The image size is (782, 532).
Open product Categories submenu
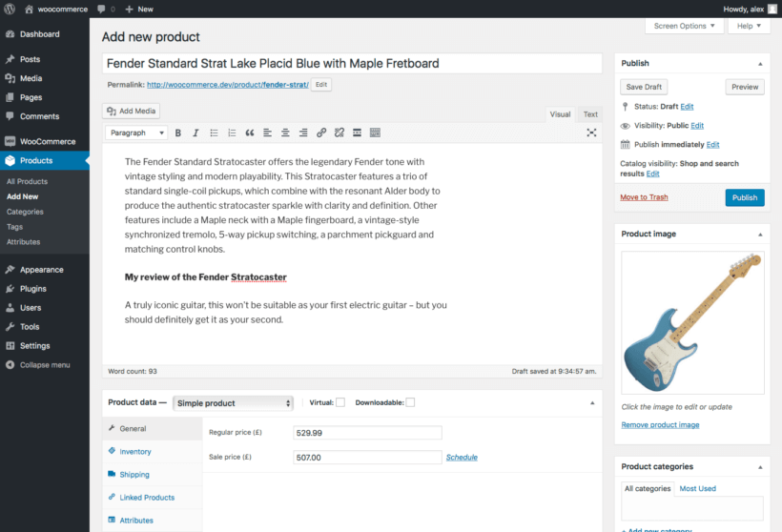(25, 212)
